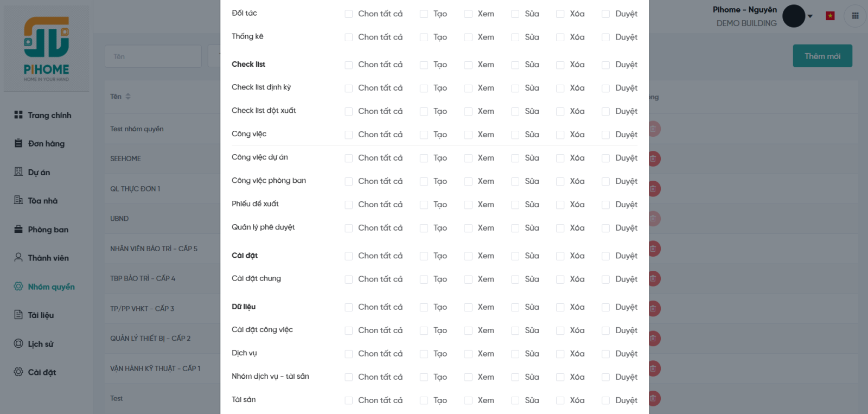Sort the list by Tên column
Screen dimensions: 868x414
point(128,97)
